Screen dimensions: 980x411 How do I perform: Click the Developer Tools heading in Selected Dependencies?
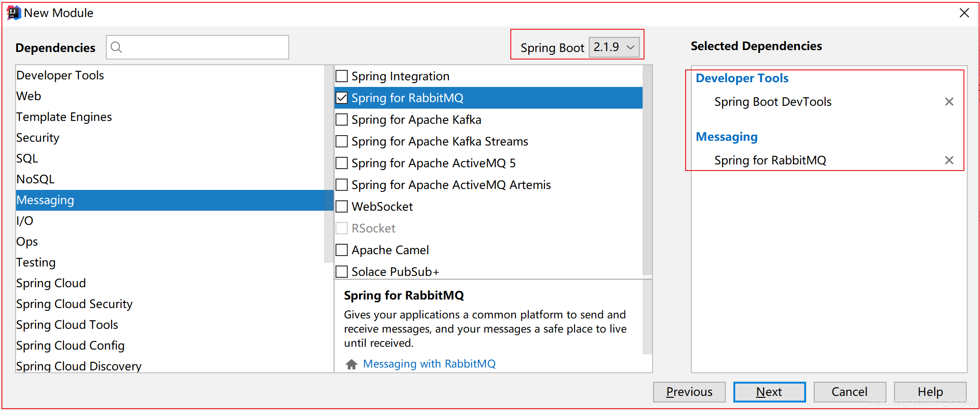pyautogui.click(x=742, y=78)
